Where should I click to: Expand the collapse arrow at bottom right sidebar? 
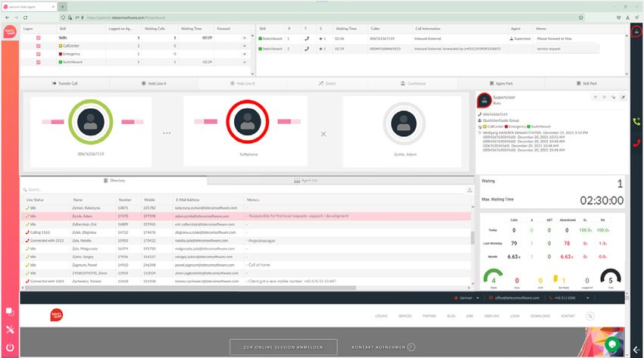(x=636, y=348)
